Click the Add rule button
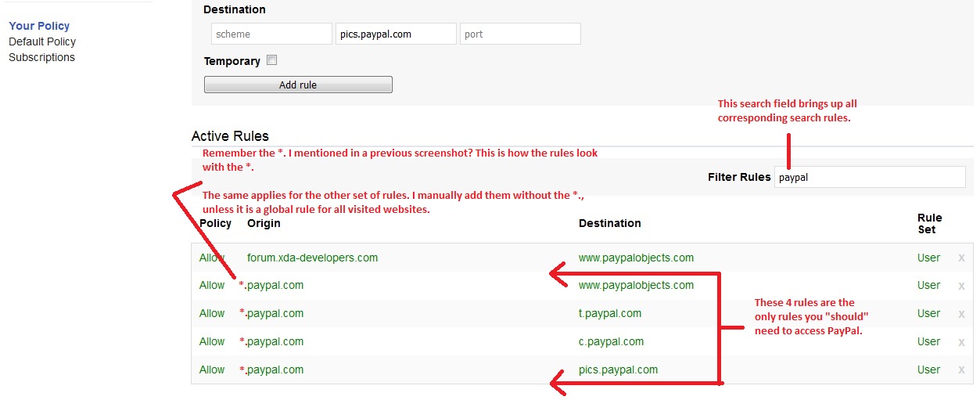The image size is (980, 411). [298, 85]
